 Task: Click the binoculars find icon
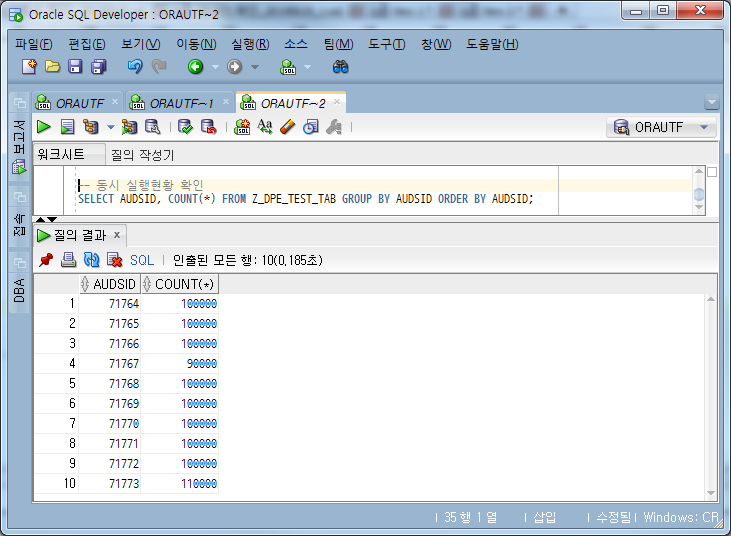click(340, 67)
